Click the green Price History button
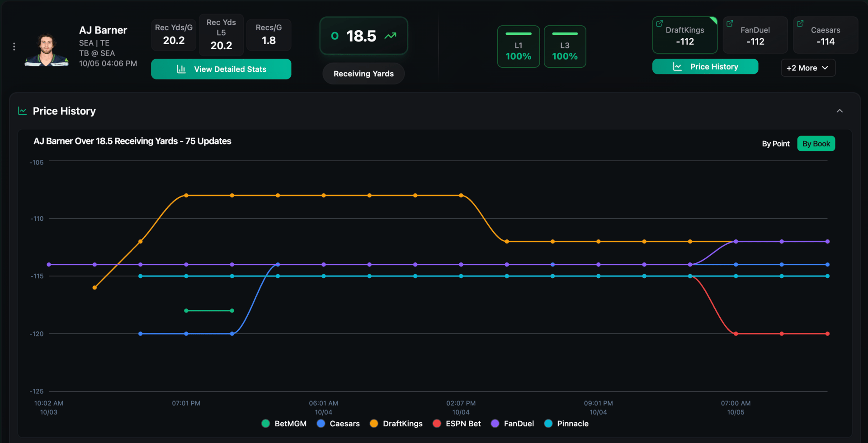 click(705, 67)
